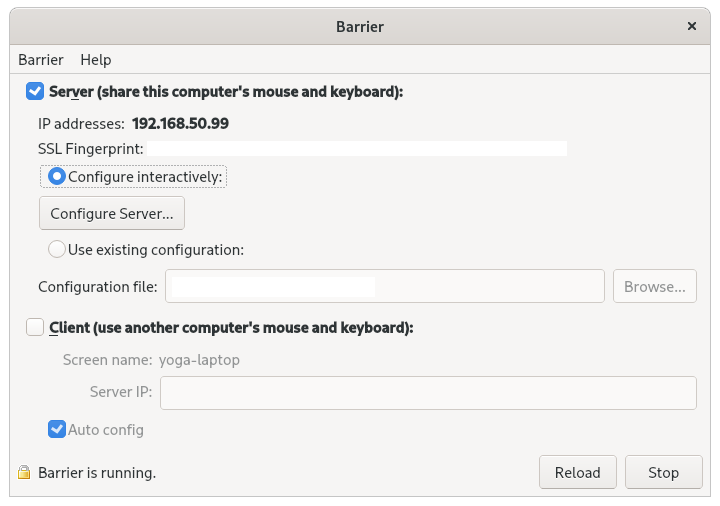The image size is (720, 506).
Task: Hit the Reload button
Action: pos(578,473)
